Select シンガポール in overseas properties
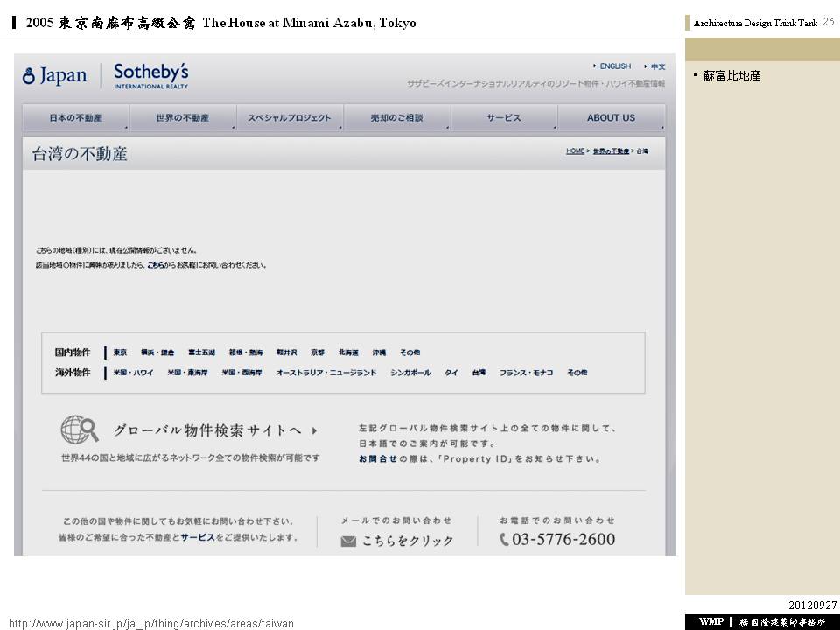 pyautogui.click(x=410, y=373)
